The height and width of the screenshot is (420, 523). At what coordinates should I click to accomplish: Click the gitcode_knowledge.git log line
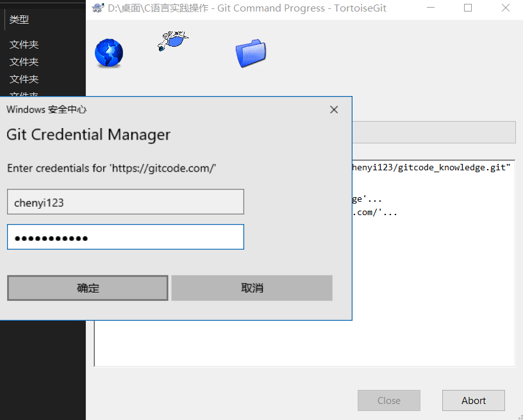pos(431,168)
